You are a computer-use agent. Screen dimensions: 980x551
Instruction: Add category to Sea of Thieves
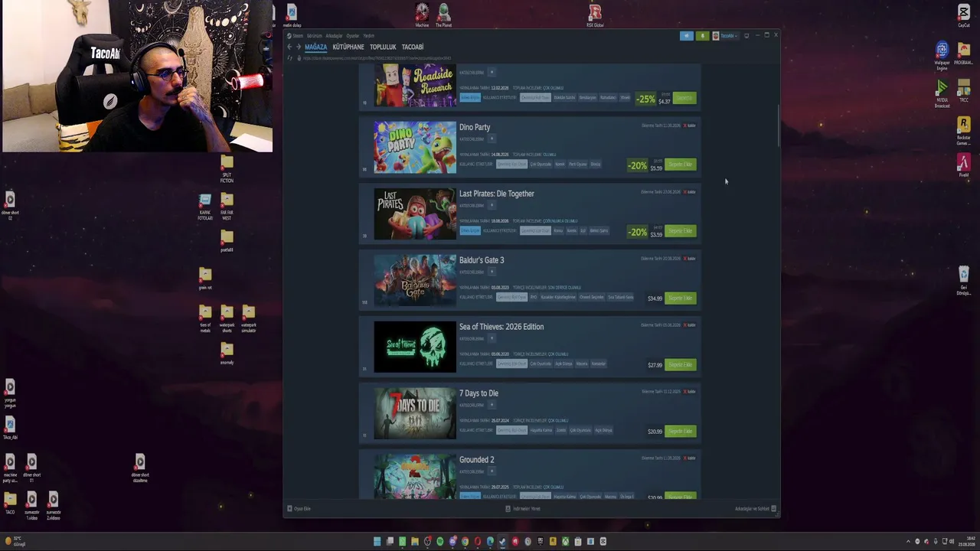(x=492, y=338)
